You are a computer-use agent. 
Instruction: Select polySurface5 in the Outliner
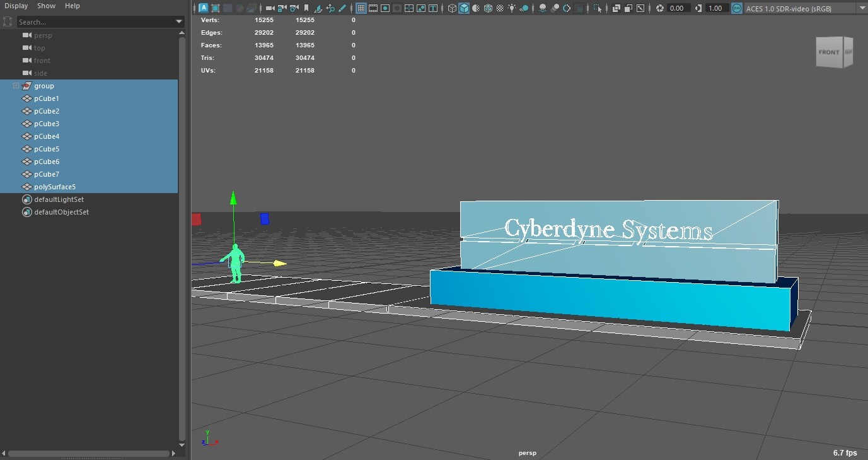click(x=55, y=187)
